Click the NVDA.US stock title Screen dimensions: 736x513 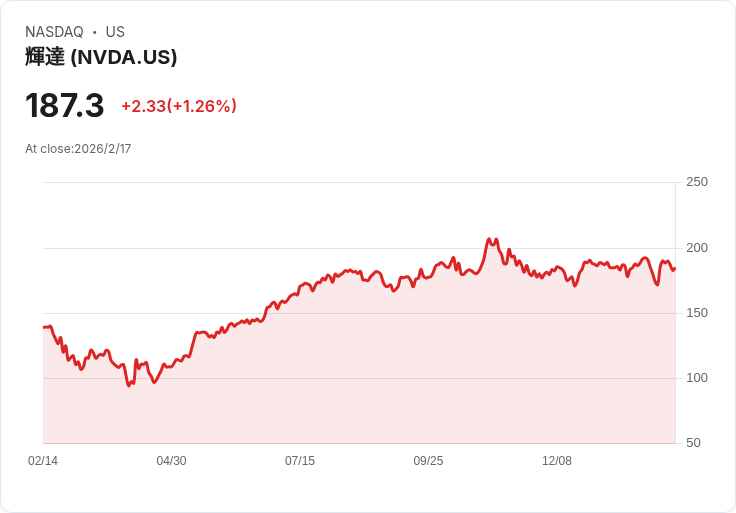click(101, 57)
